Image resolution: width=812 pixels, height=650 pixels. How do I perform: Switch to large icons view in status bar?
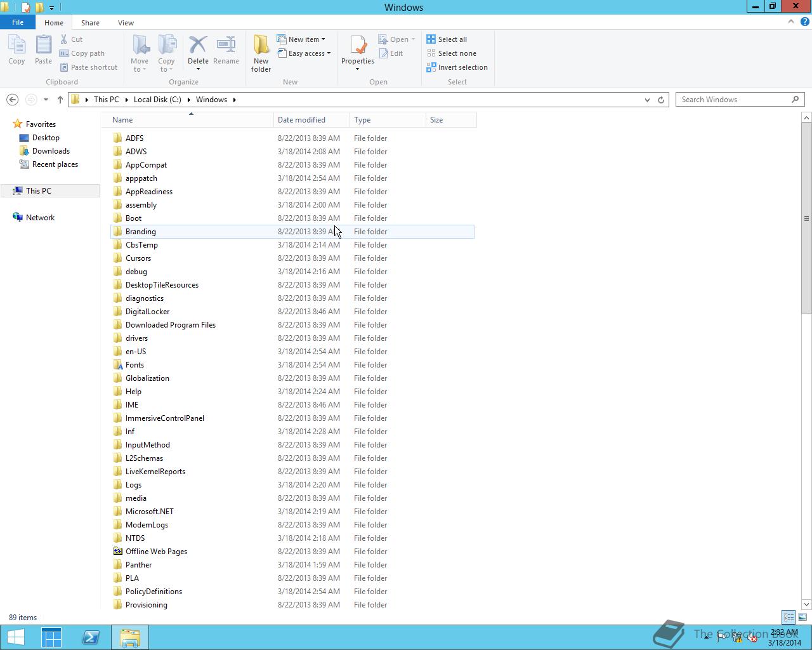point(802,617)
